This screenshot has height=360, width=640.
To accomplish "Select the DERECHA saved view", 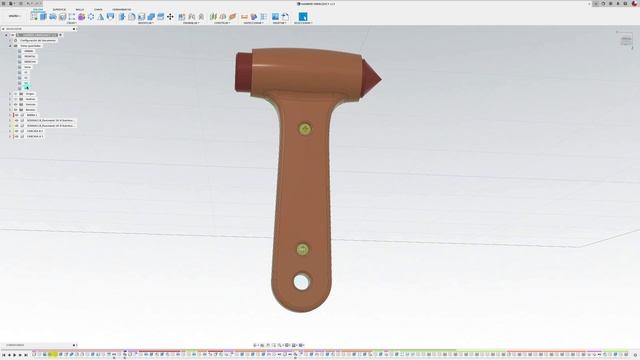I will click(x=30, y=62).
